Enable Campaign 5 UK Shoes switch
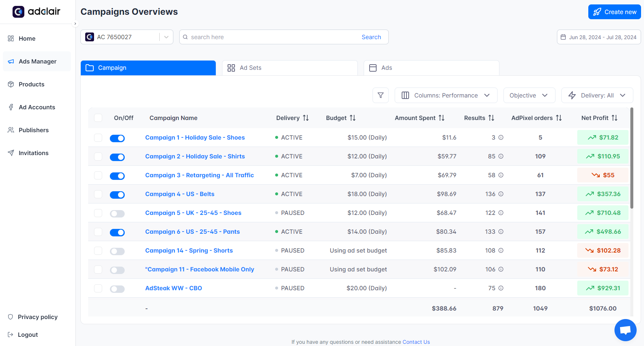 tap(117, 213)
